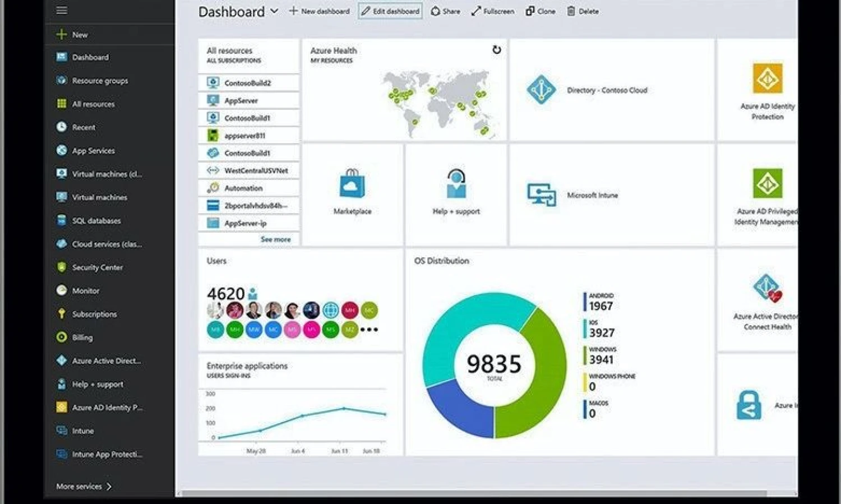Screen dimensions: 841x504
Task: Click the Windows 3941 legend entry
Action: [600, 356]
